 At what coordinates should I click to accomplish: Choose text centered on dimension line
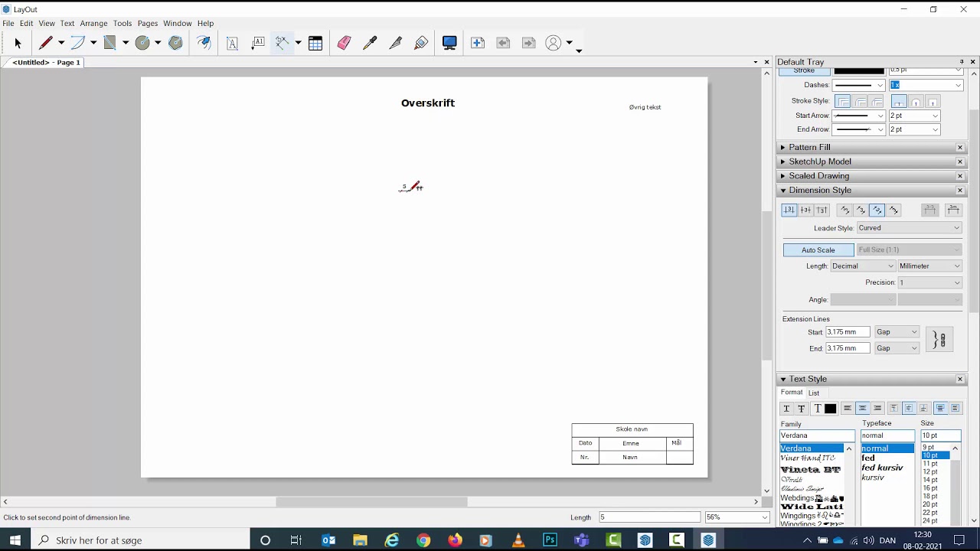[805, 210]
